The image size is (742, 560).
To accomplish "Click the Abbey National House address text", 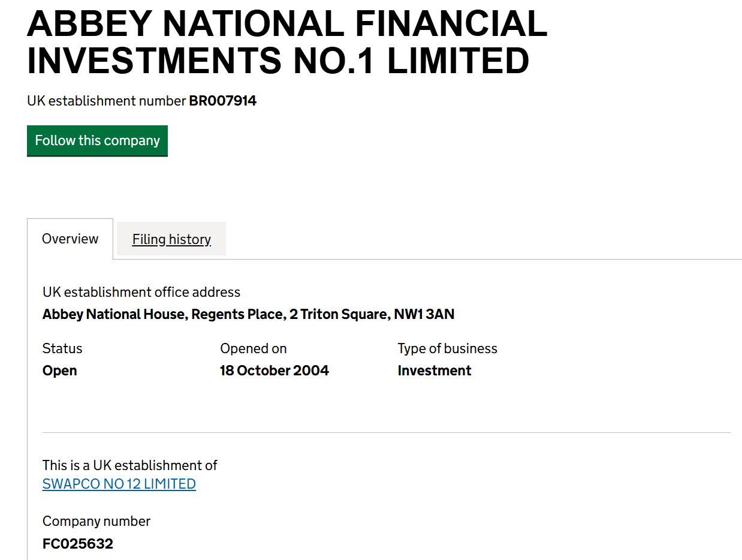I will (248, 314).
